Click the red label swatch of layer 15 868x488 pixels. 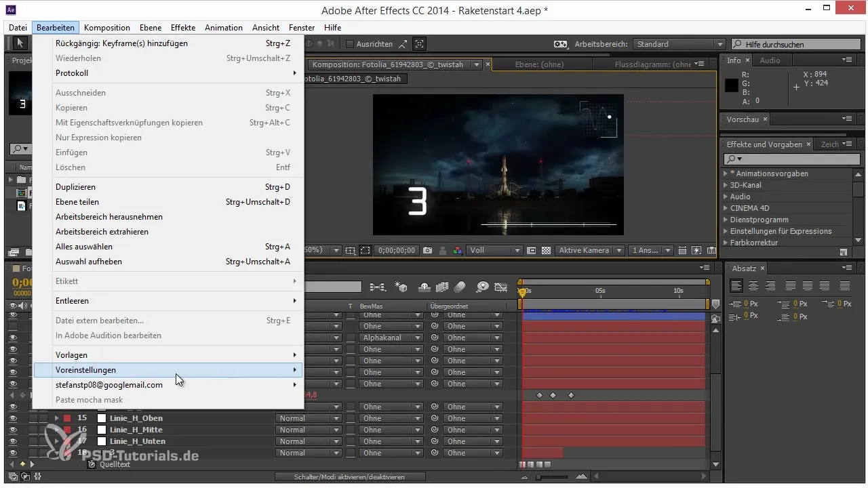tap(67, 418)
